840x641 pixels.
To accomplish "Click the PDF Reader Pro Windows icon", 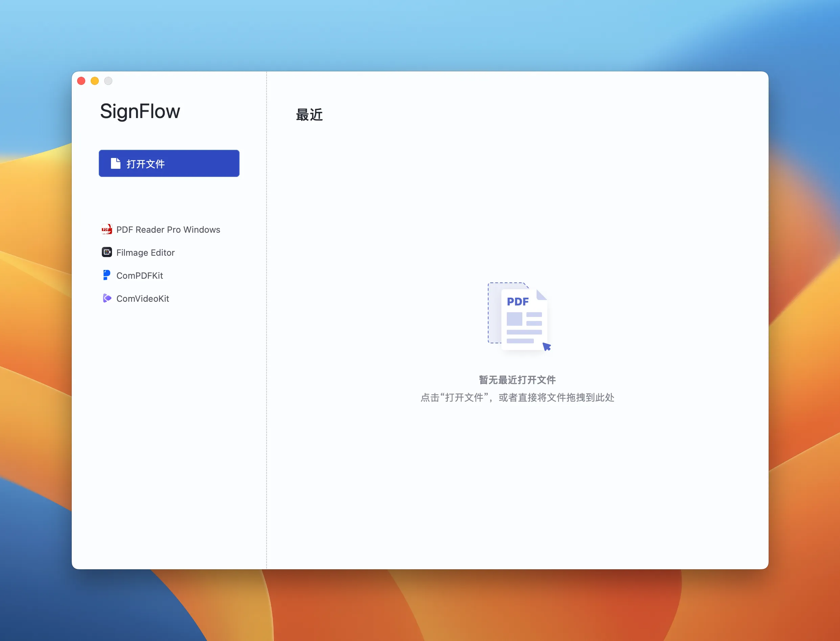I will [x=107, y=229].
